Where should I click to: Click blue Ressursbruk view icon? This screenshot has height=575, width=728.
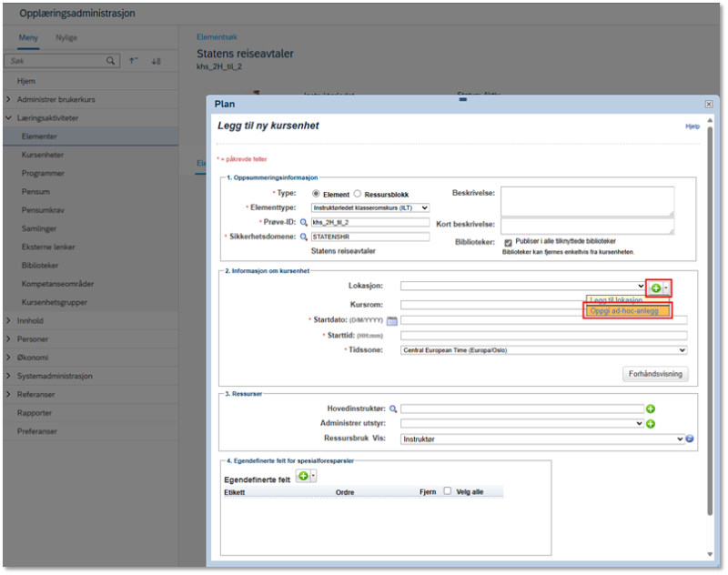(690, 439)
